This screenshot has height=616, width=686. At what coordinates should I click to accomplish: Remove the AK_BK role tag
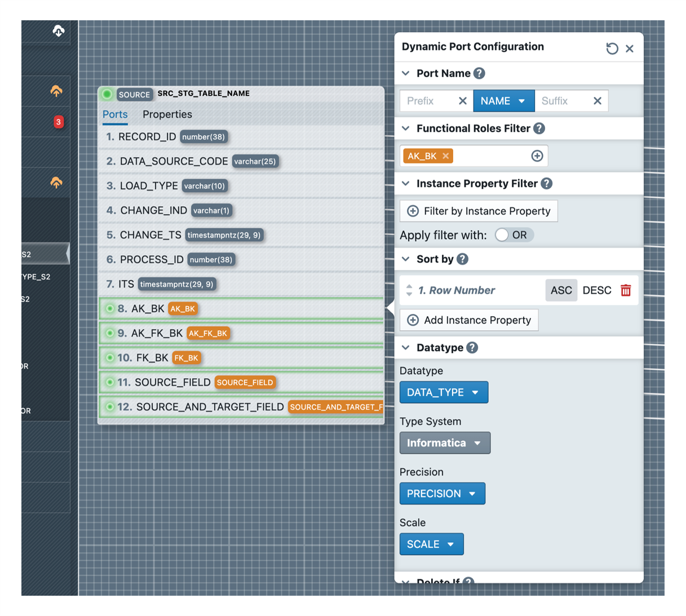(x=446, y=156)
